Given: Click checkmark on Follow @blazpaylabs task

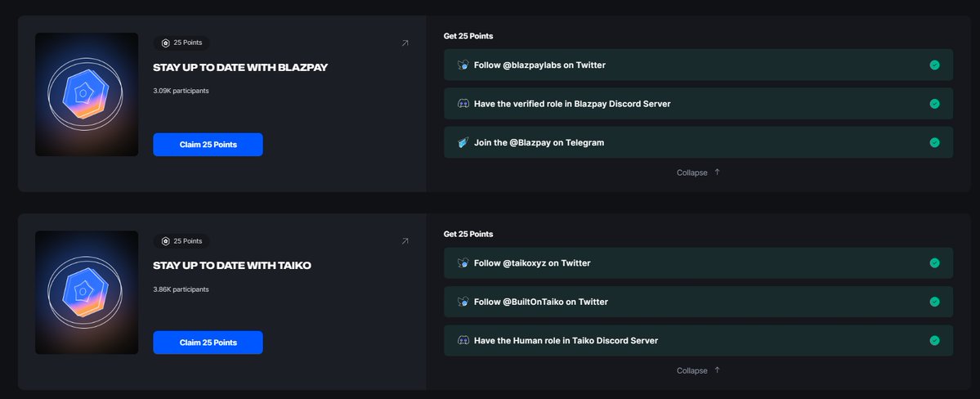Looking at the screenshot, I should coord(934,65).
